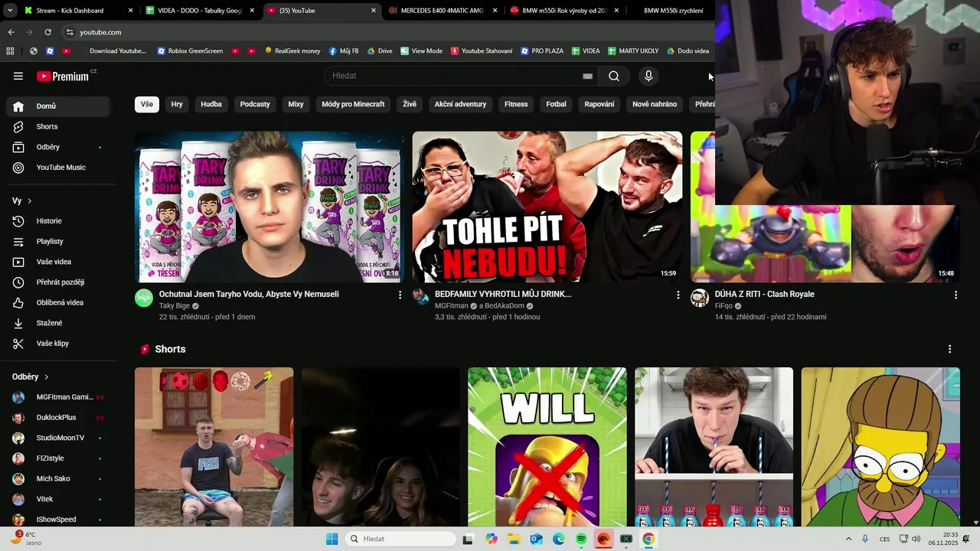Open MGFitman Gaming subscription channel
This screenshot has width=980, height=551.
coord(58,397)
